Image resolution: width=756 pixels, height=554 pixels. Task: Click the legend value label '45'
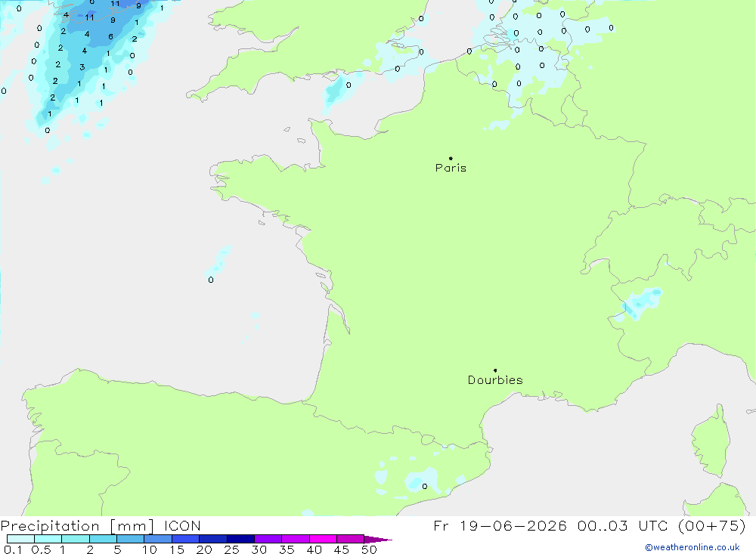pos(342,549)
